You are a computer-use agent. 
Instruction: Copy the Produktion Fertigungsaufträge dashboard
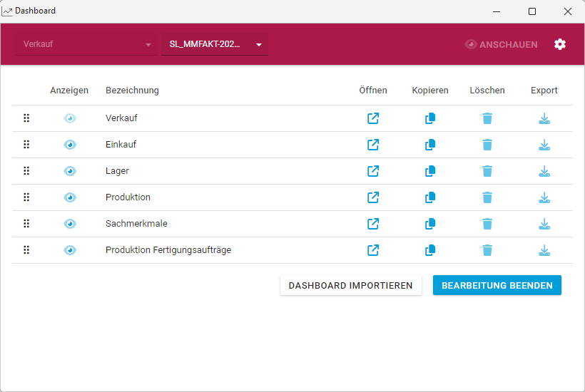click(430, 250)
